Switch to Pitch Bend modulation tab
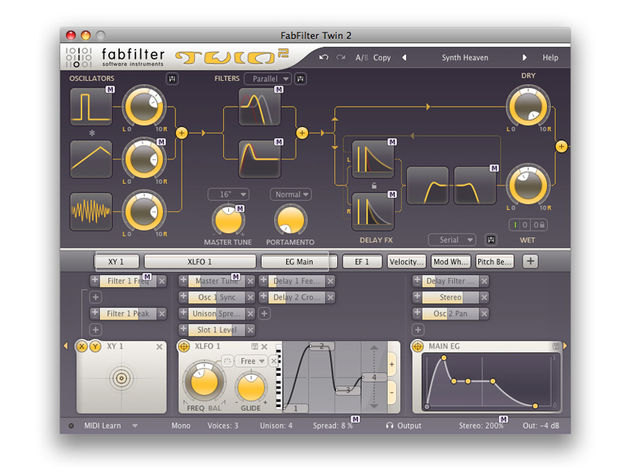The image size is (630, 473). click(495, 262)
